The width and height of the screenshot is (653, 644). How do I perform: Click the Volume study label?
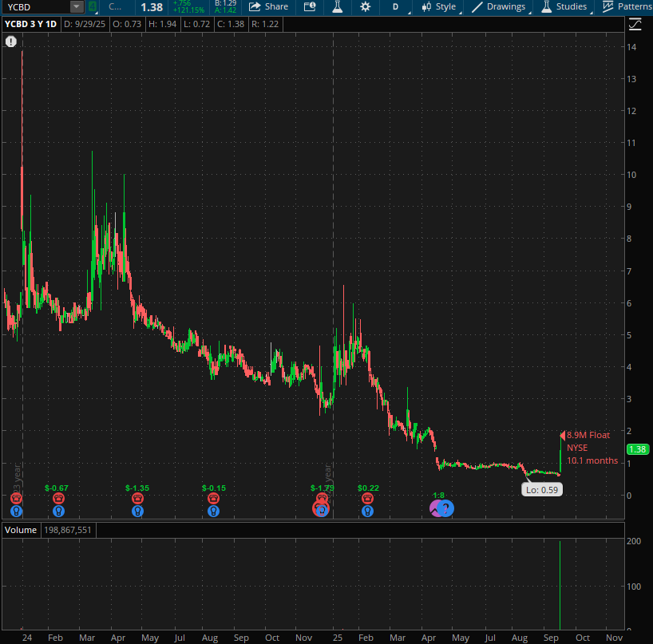[x=21, y=530]
